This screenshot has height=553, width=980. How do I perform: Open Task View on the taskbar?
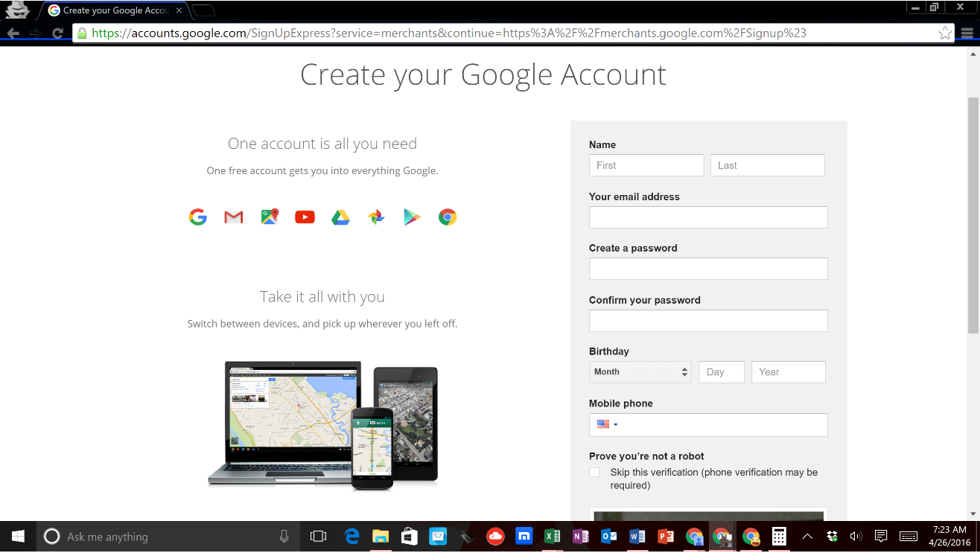318,536
